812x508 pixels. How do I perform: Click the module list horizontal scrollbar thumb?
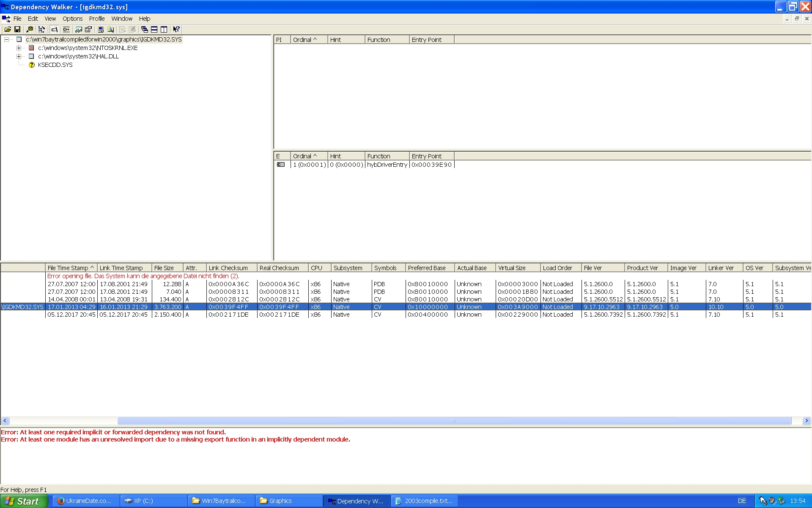point(454,421)
